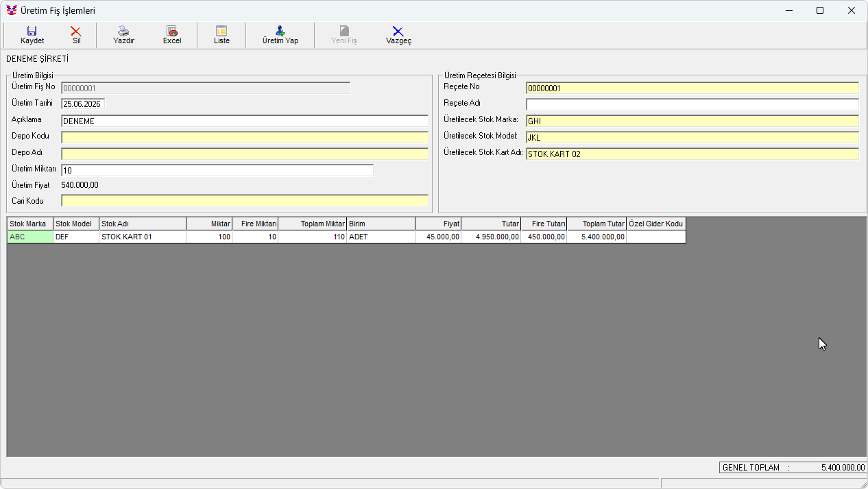Select the Cari Kodu input field
This screenshot has height=489, width=868.
245,201
